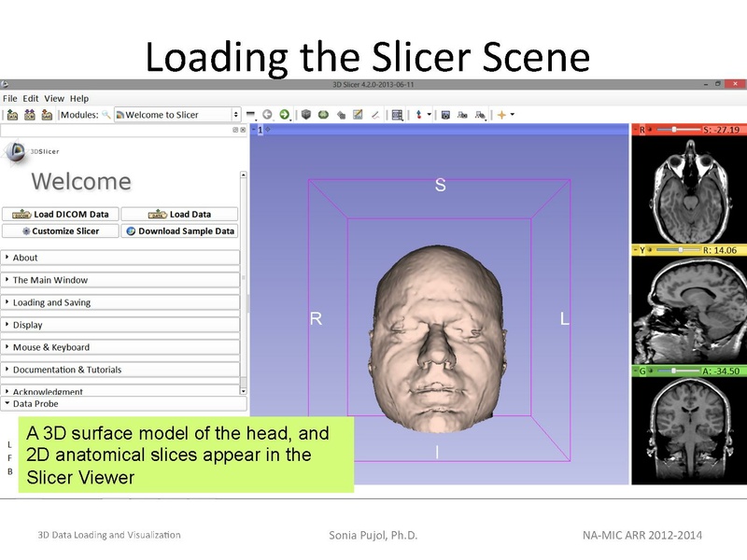
Task: Expand the About section
Action: [120, 258]
